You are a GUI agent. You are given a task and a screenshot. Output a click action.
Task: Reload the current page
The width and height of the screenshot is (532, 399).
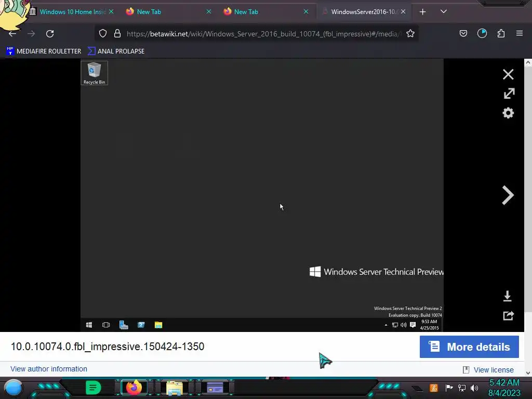coord(50,34)
